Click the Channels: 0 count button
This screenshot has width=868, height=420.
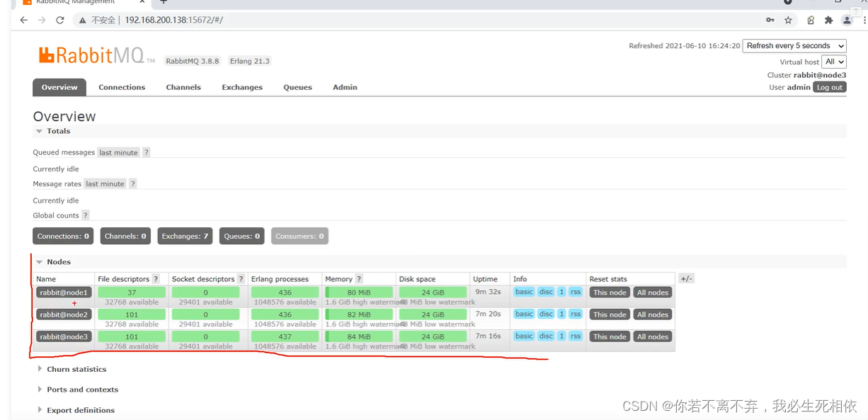[125, 236]
